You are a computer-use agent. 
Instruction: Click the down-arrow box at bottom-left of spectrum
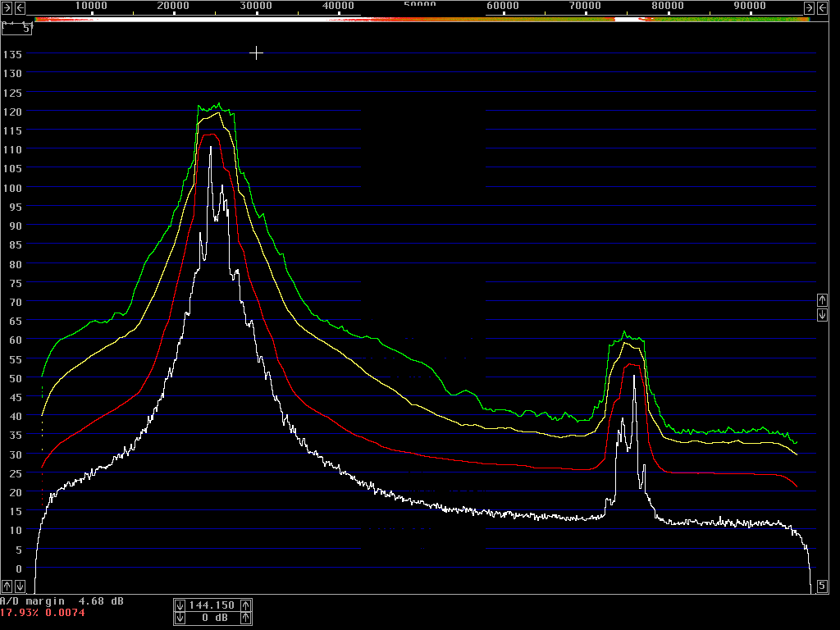coord(20,586)
